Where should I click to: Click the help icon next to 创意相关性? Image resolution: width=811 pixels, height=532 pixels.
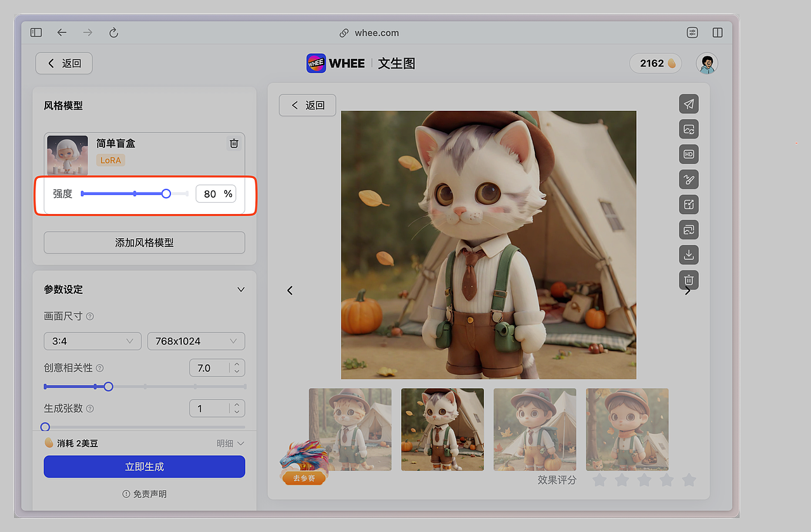tap(100, 368)
